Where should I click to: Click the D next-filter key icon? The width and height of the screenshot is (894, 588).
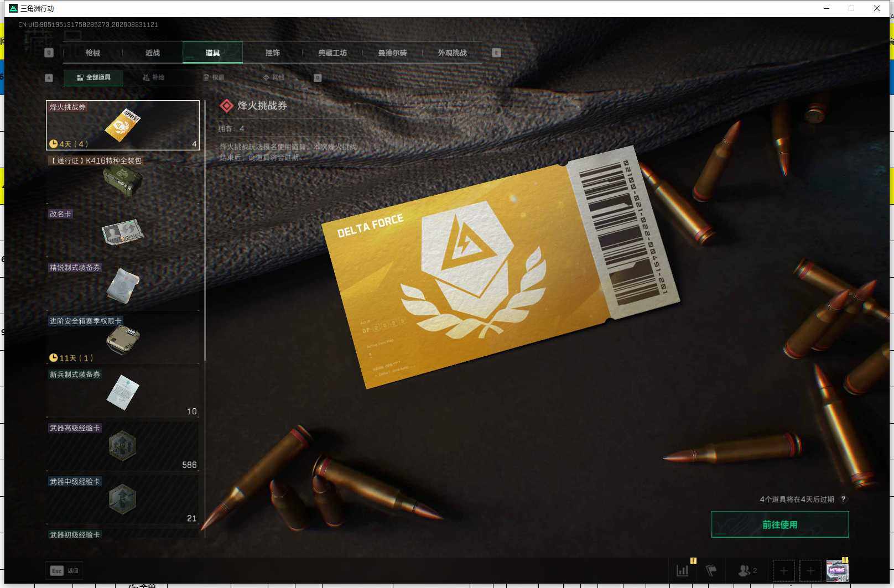[318, 78]
